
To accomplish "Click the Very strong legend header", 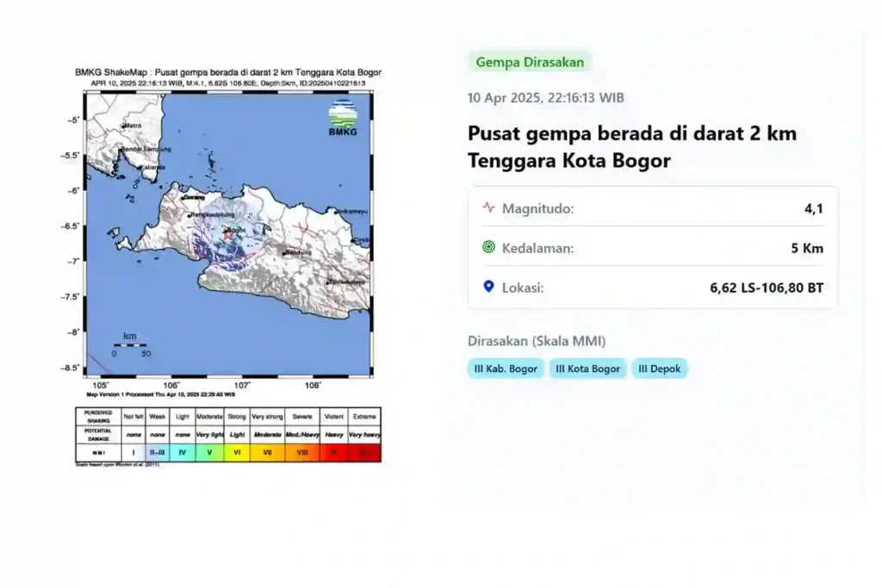I will click(267, 417).
